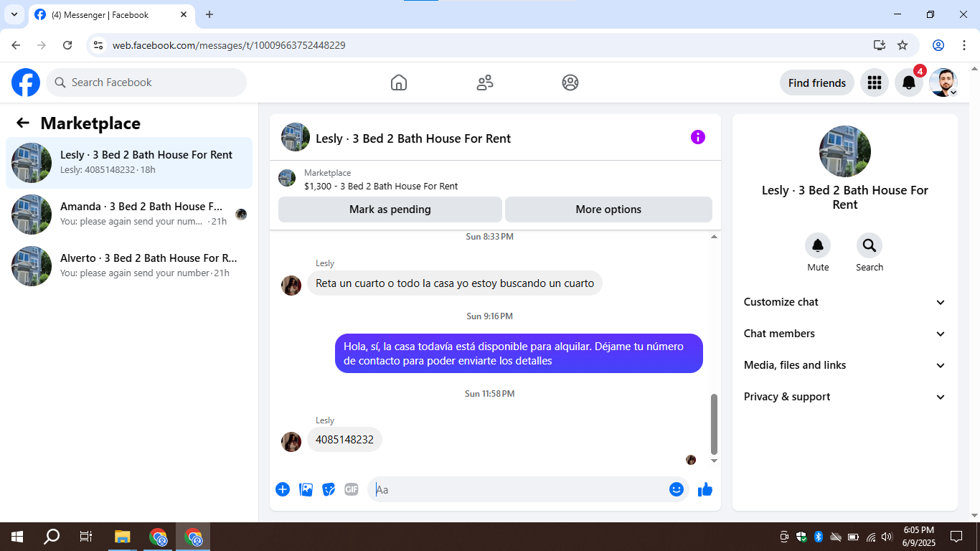
Task: Click Lesly's avatar beside 4085148232 message
Action: (x=291, y=442)
